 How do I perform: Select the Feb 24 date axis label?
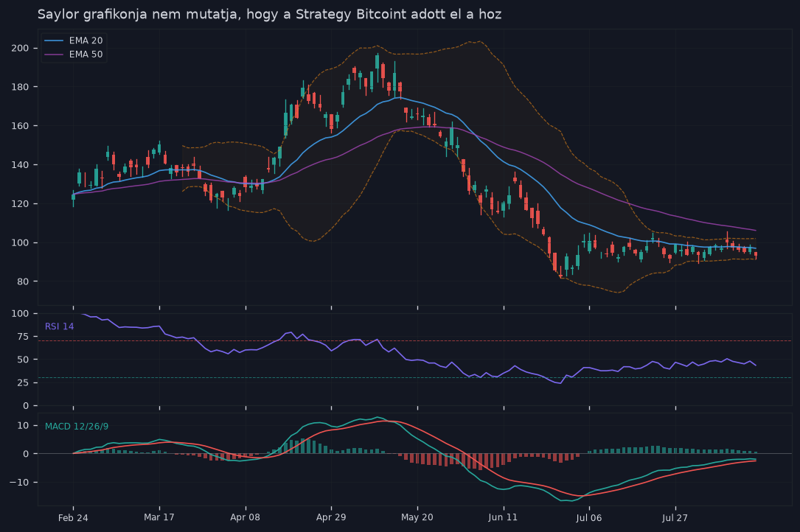coord(73,518)
